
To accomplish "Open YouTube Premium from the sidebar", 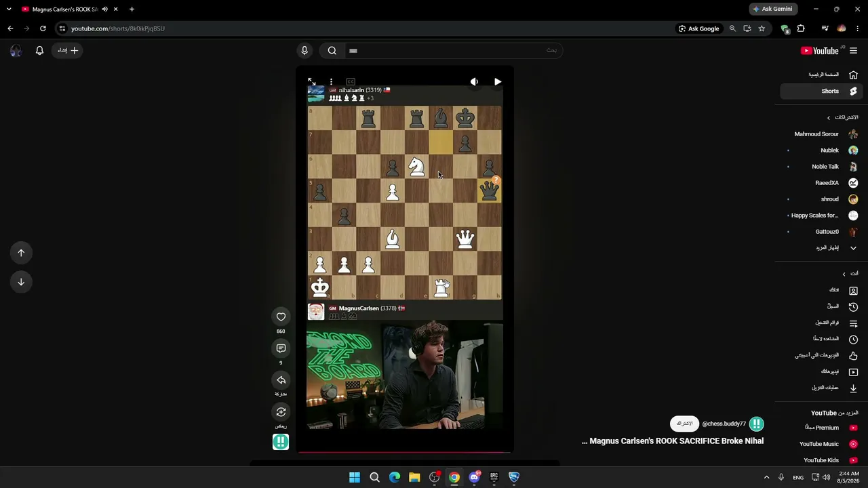I will tap(820, 428).
